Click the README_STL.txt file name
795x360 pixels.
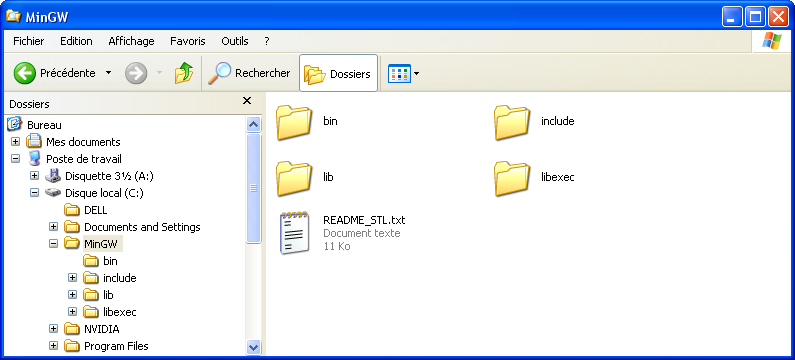tap(364, 220)
